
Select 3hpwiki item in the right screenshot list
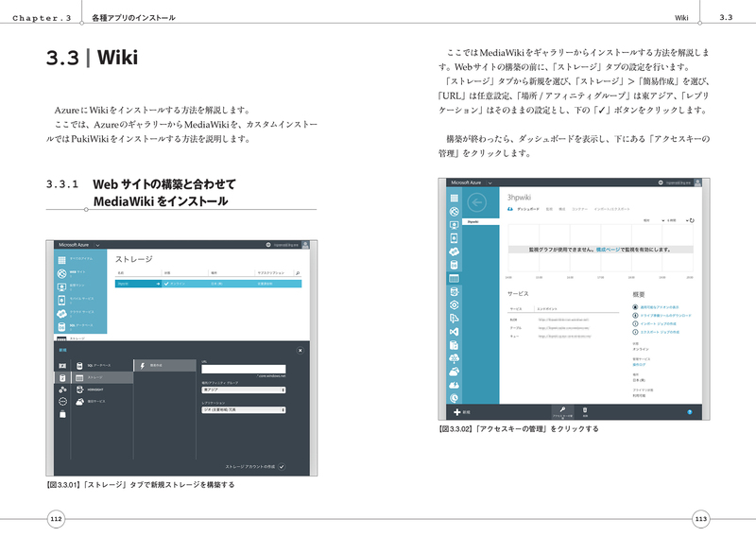click(x=481, y=222)
